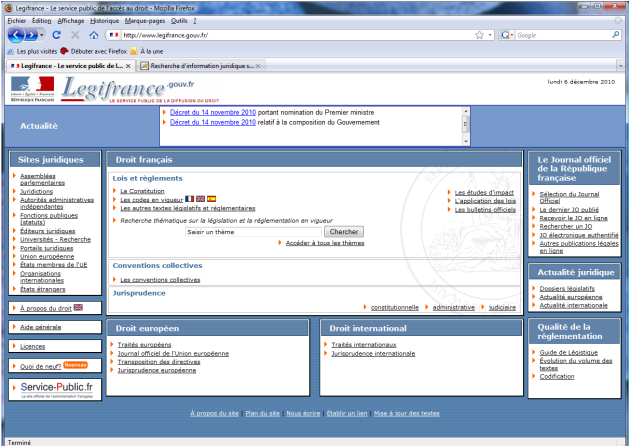Open Accéder à tous les thèmes link
Screen dimensions: 630x447
point(325,243)
